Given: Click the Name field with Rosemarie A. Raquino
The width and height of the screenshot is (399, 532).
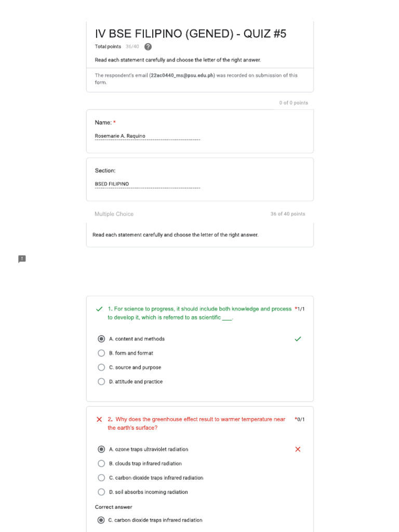Looking at the screenshot, I should [147, 136].
